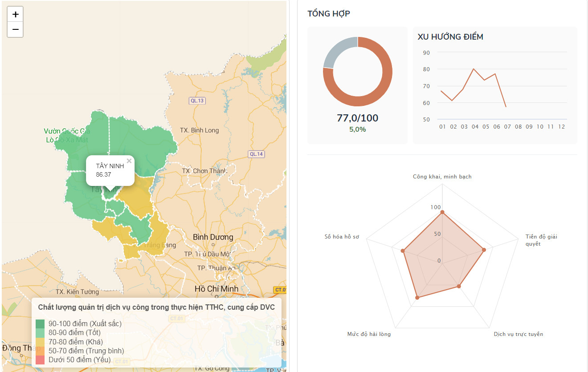Click the 5,0% change value

tap(357, 129)
